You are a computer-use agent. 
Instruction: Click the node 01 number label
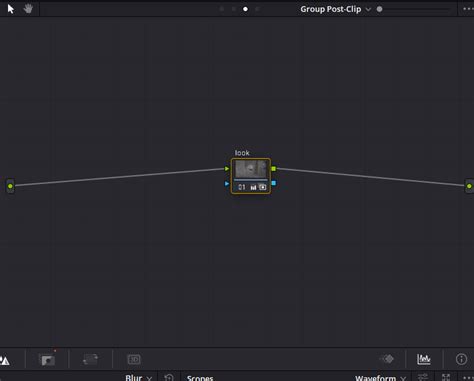(x=242, y=187)
